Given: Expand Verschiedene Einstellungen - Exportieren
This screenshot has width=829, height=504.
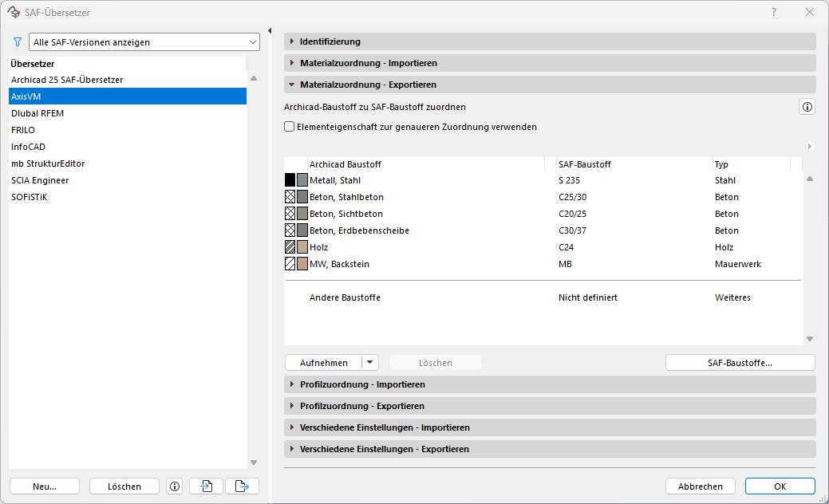Looking at the screenshot, I should [x=550, y=449].
